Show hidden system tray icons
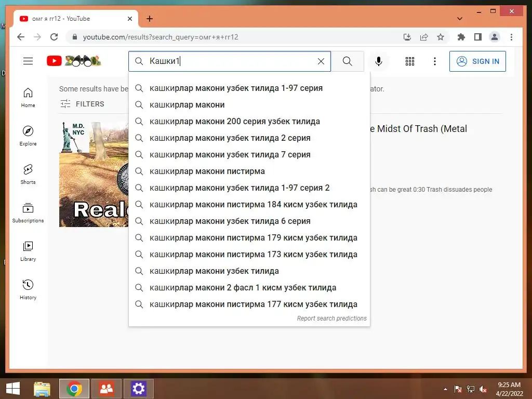 click(445, 389)
